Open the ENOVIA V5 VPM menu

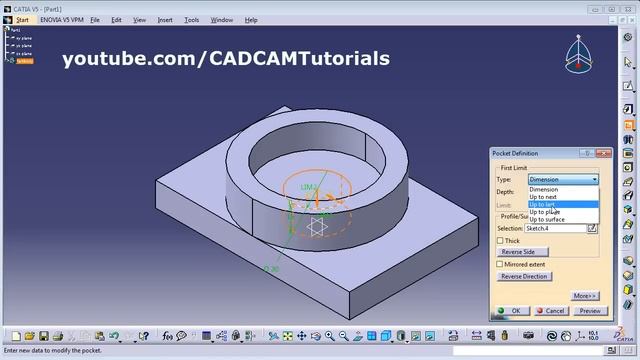point(62,20)
